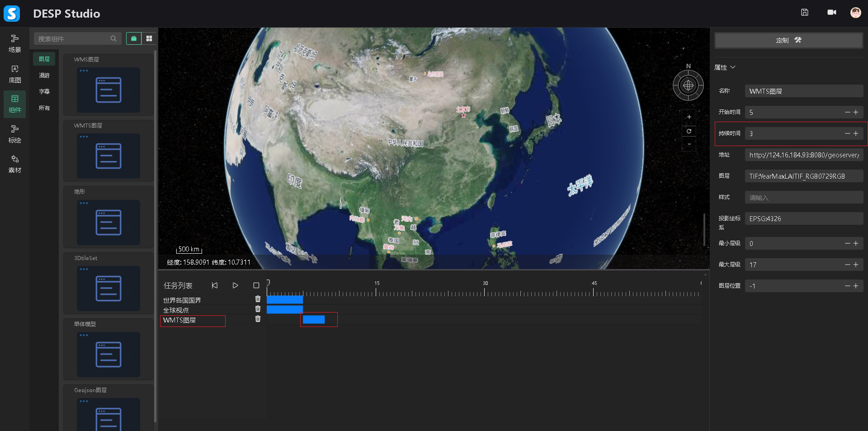
Task: Switch component list to grid view
Action: point(149,39)
